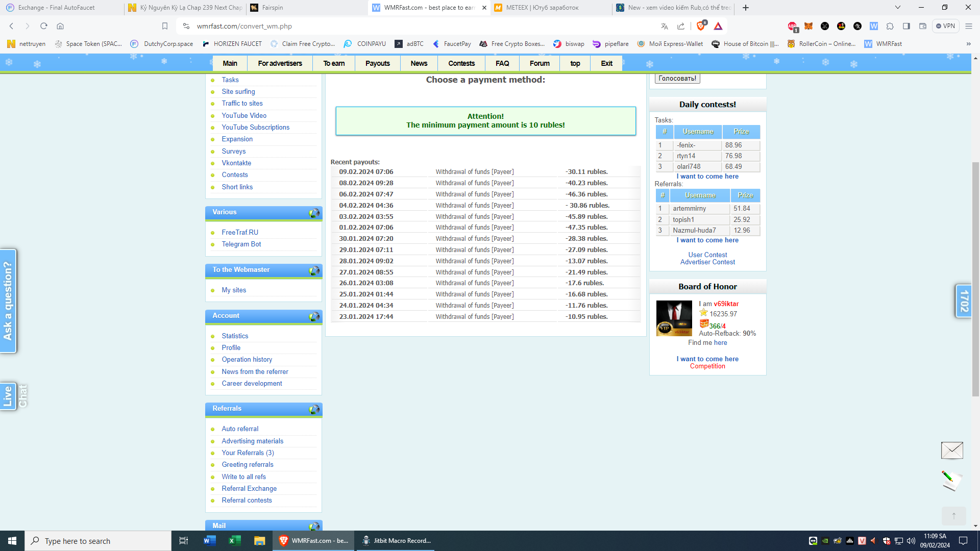The width and height of the screenshot is (980, 551).
Task: Click the bookmark page icon
Action: [x=164, y=26]
